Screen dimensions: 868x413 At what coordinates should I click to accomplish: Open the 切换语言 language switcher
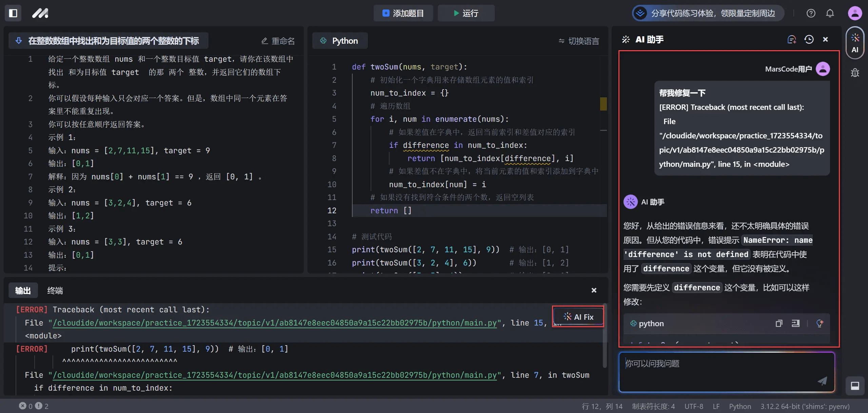pyautogui.click(x=579, y=41)
